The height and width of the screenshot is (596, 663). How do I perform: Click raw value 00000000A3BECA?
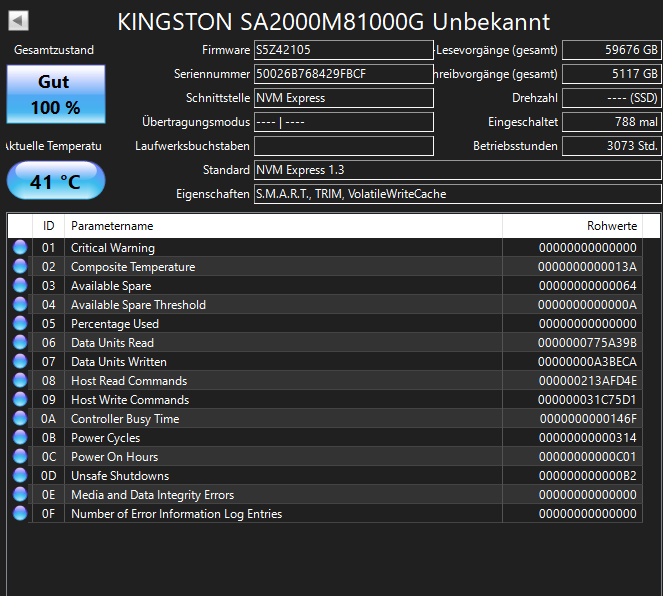[587, 362]
